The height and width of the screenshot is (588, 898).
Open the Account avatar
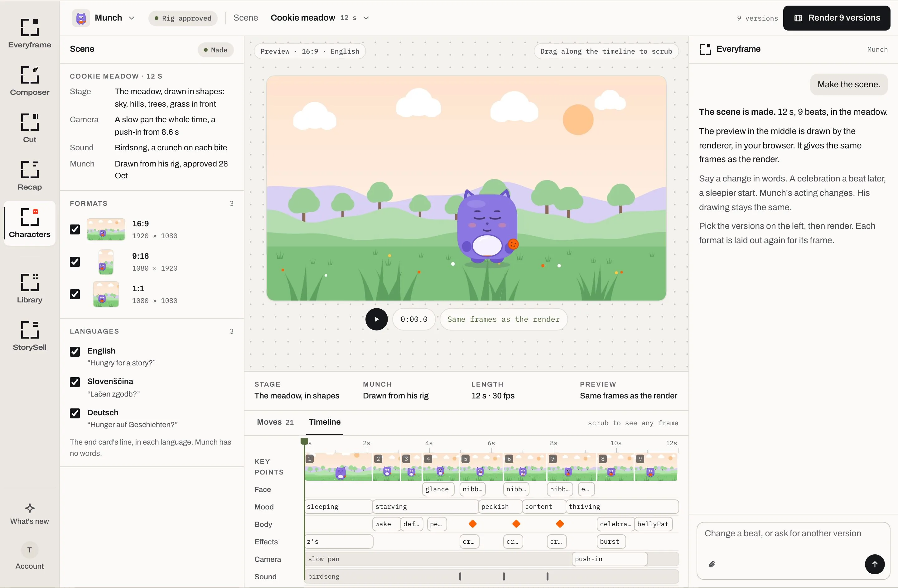tap(29, 550)
